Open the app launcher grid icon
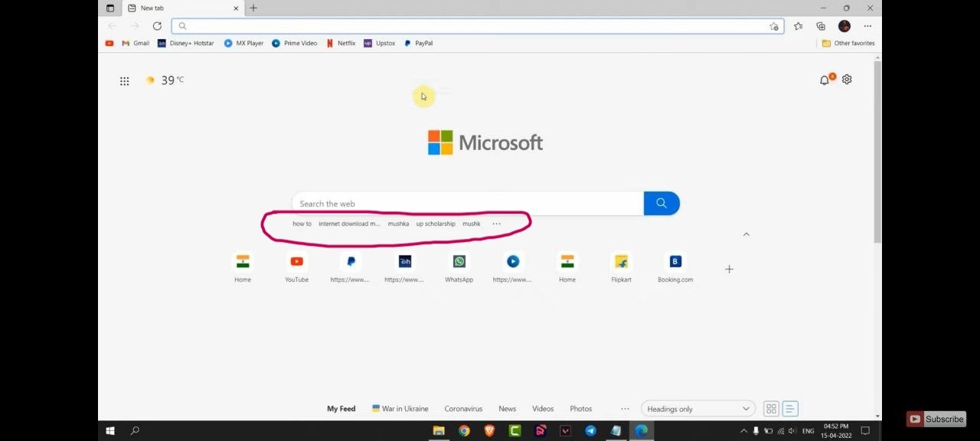 pyautogui.click(x=125, y=81)
